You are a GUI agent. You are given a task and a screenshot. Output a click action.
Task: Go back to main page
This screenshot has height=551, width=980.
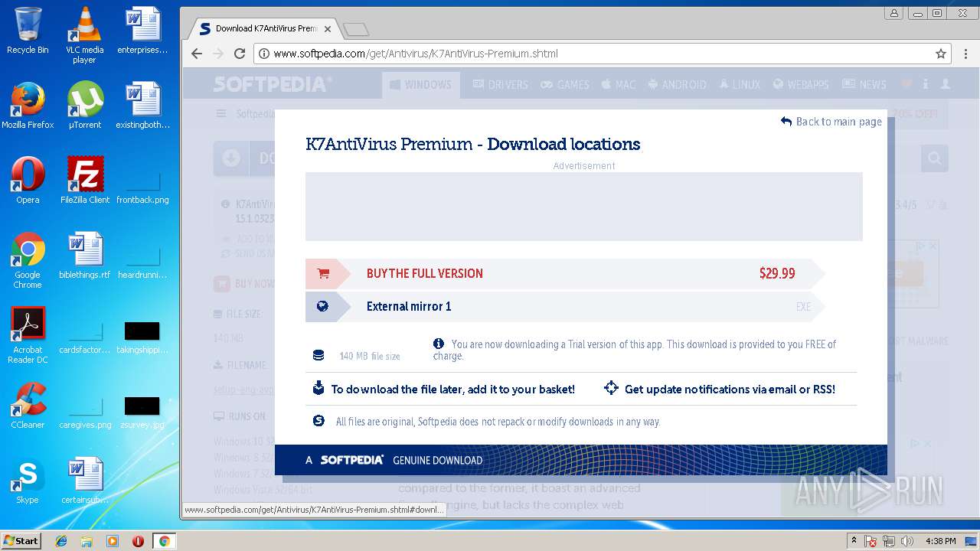831,121
